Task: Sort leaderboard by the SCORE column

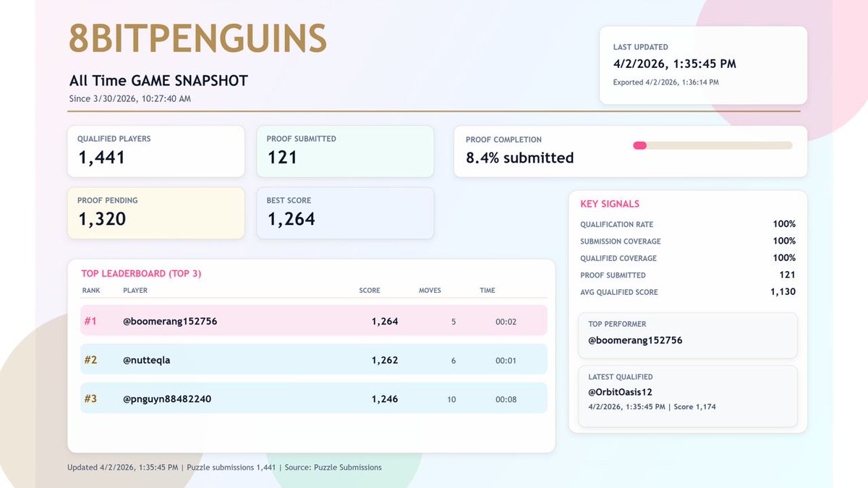Action: (370, 290)
